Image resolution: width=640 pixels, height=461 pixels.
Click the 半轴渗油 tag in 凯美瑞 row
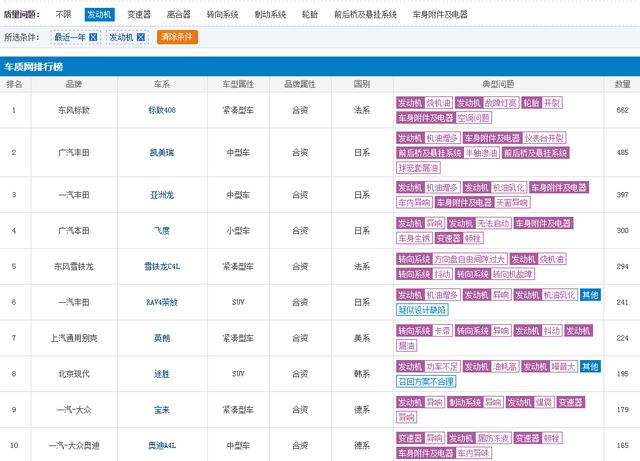[x=482, y=153]
